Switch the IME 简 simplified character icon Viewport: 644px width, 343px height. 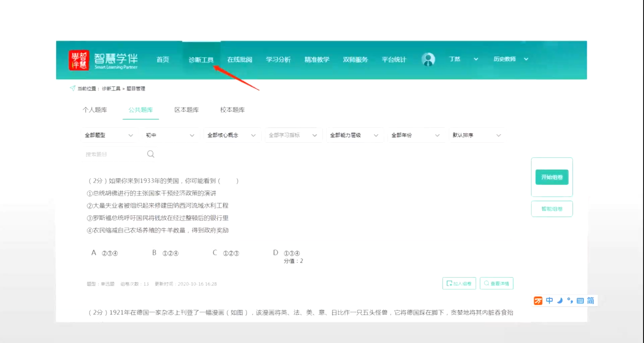[590, 301]
